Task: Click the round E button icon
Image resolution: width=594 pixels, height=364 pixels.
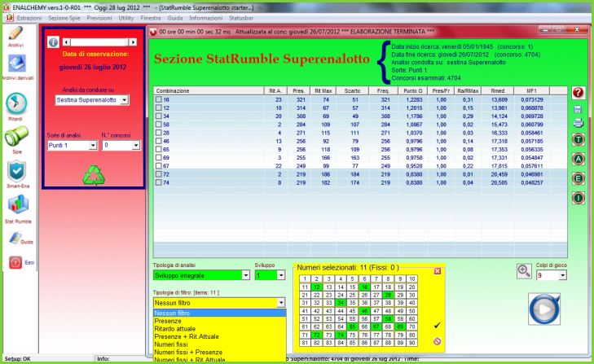Action: [578, 178]
